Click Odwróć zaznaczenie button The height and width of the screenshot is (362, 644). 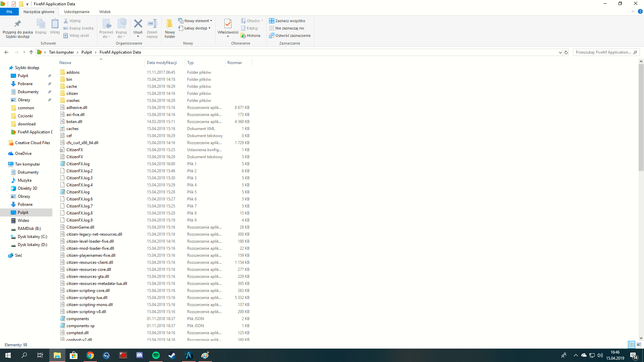point(290,36)
